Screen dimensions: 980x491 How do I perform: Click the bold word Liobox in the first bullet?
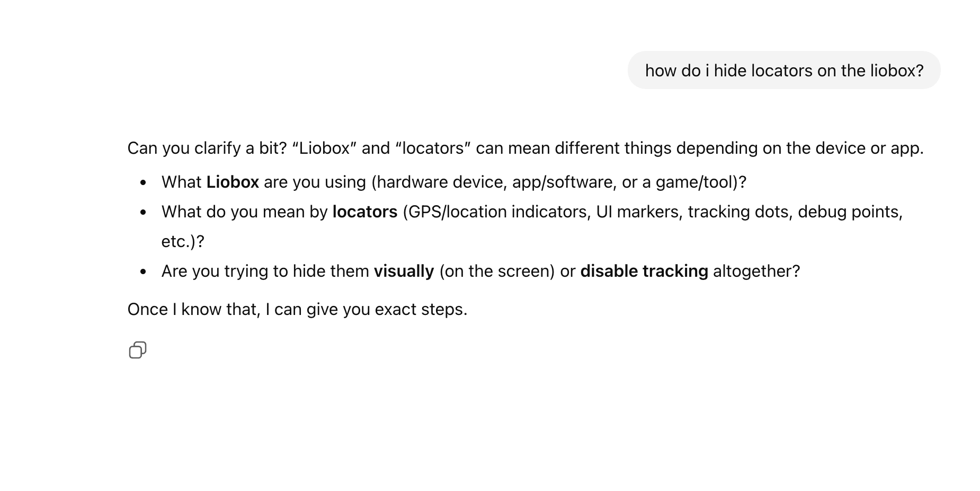point(233,182)
